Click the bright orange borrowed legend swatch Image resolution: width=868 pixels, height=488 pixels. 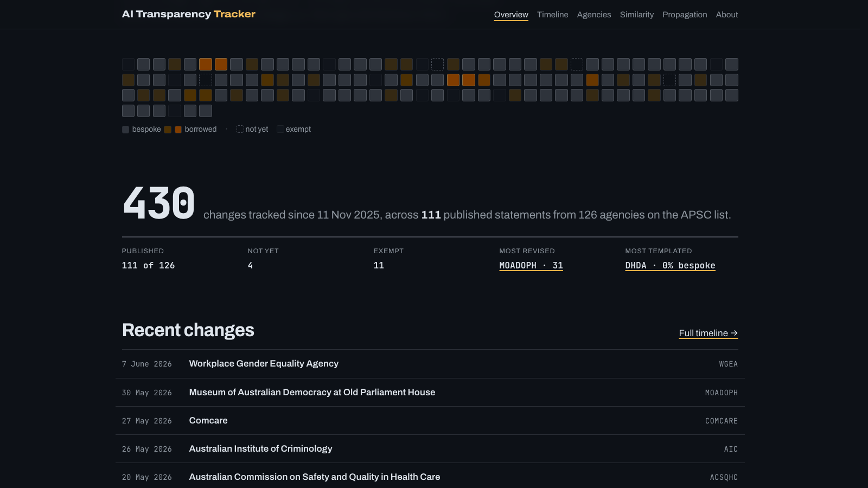(x=178, y=130)
